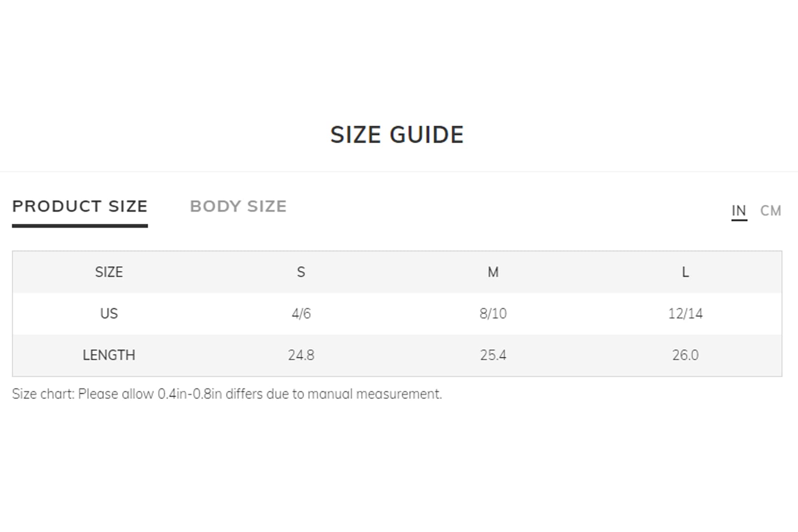Select the M size column header

(x=493, y=272)
